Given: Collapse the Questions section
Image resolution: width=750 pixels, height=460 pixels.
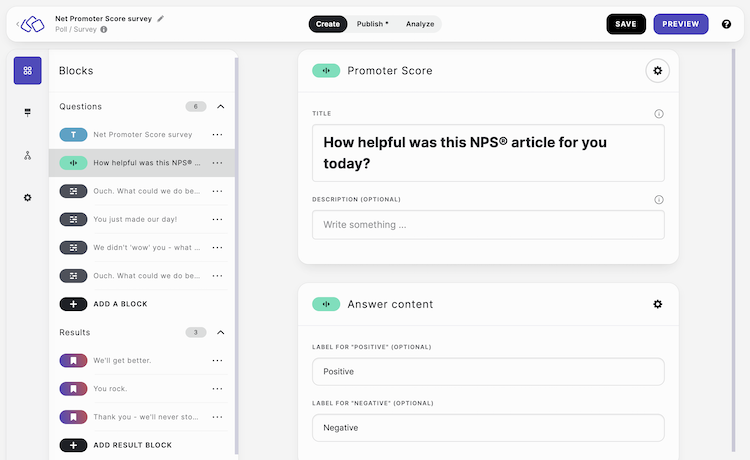Looking at the screenshot, I should 221,107.
